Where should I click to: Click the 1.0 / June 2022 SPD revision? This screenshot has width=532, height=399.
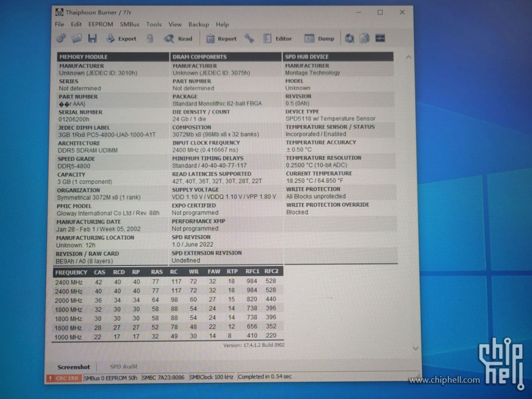click(192, 245)
